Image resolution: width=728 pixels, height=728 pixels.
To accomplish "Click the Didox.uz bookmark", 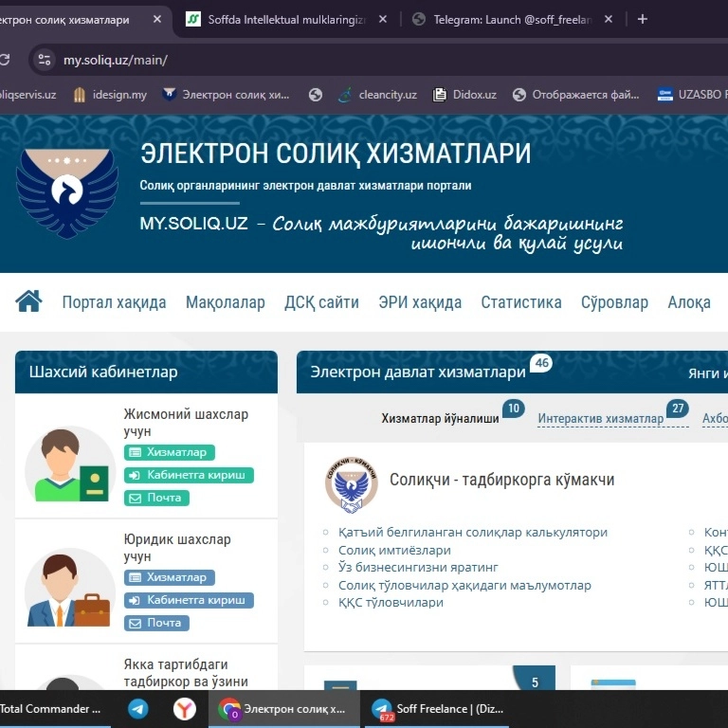I will pyautogui.click(x=464, y=94).
